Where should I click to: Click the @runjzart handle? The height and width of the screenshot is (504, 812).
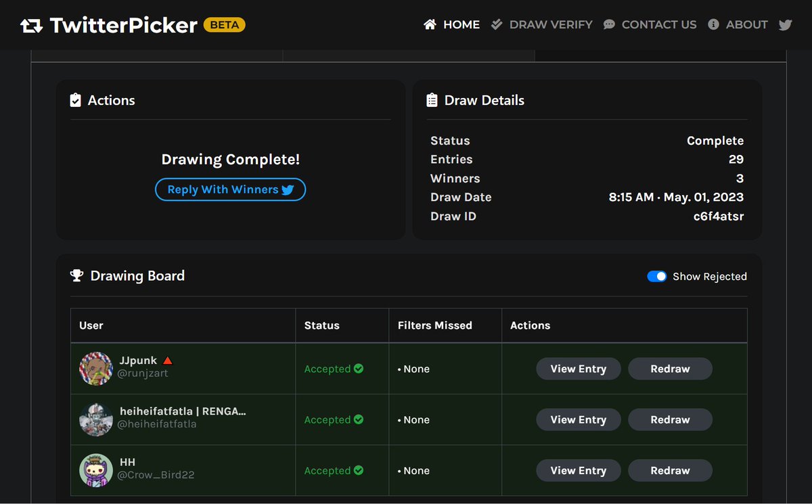pos(143,373)
